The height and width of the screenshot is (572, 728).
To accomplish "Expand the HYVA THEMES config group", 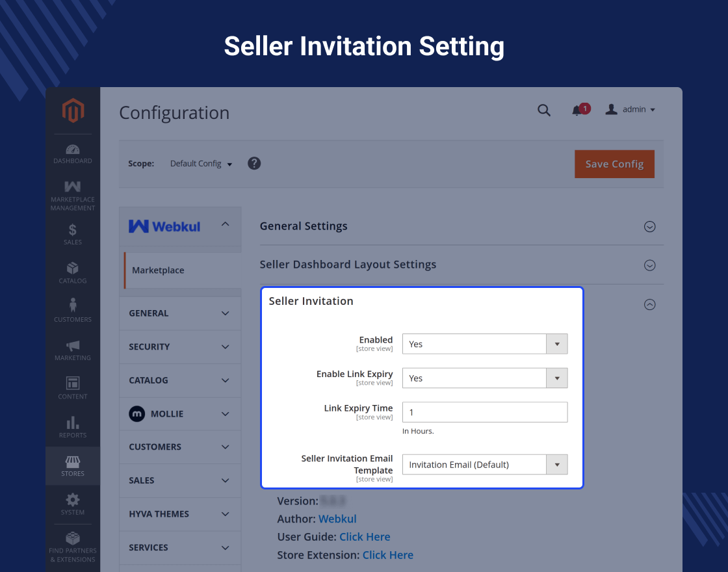I will 180,514.
